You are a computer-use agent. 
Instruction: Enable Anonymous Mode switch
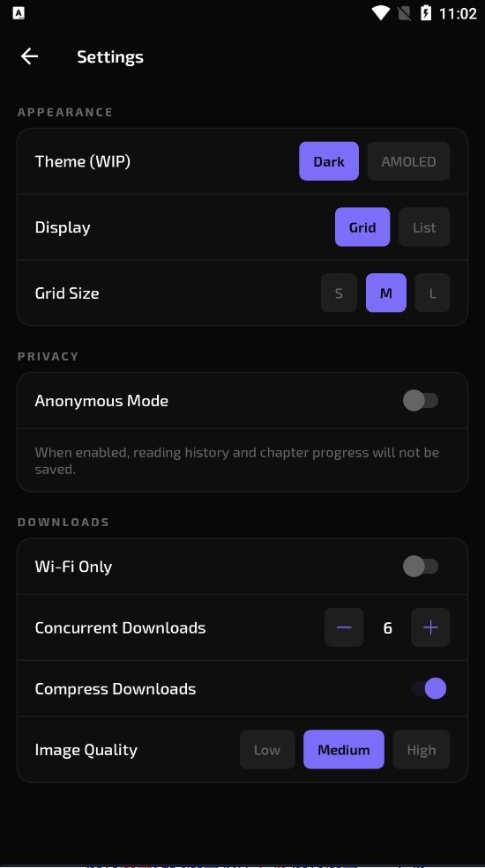421,400
